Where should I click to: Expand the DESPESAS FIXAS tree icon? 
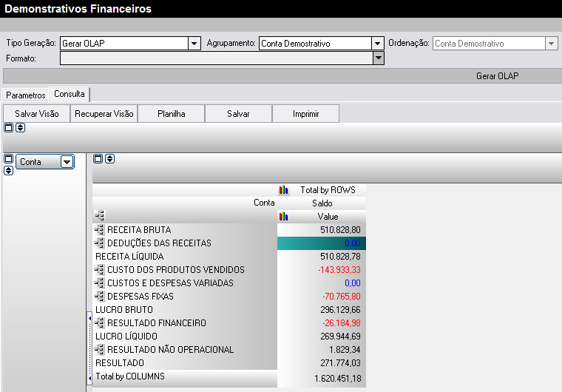100,296
